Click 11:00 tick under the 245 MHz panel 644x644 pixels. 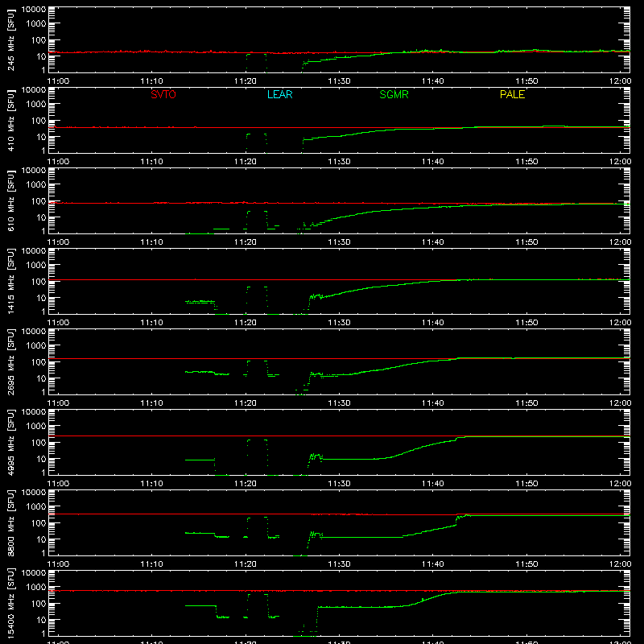[x=58, y=81]
